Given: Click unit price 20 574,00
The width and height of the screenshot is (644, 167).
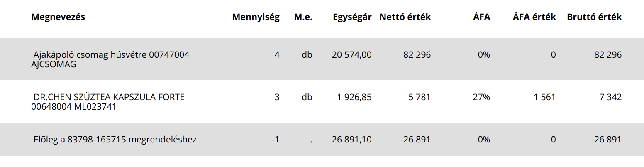Looking at the screenshot, I should tap(352, 54).
